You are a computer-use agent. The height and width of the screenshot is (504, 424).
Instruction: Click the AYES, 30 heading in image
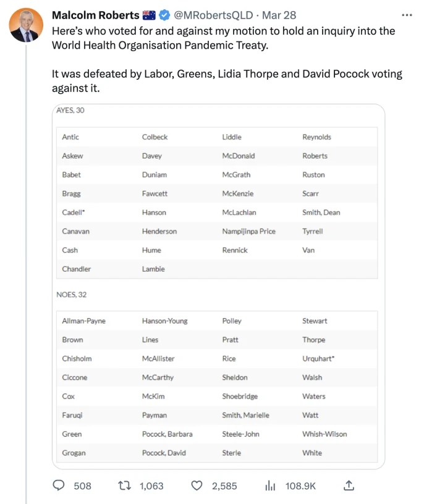tap(70, 110)
